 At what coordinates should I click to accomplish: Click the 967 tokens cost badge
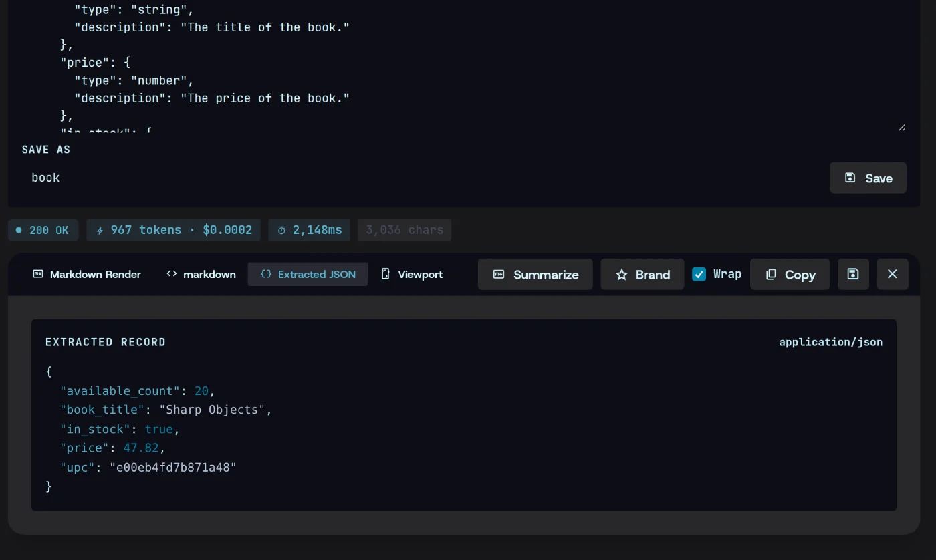coord(173,230)
